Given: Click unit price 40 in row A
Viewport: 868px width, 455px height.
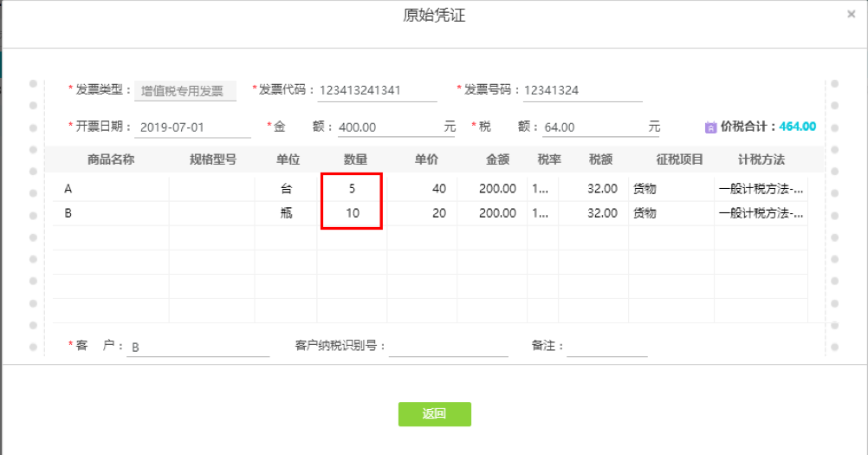Looking at the screenshot, I should (422, 189).
